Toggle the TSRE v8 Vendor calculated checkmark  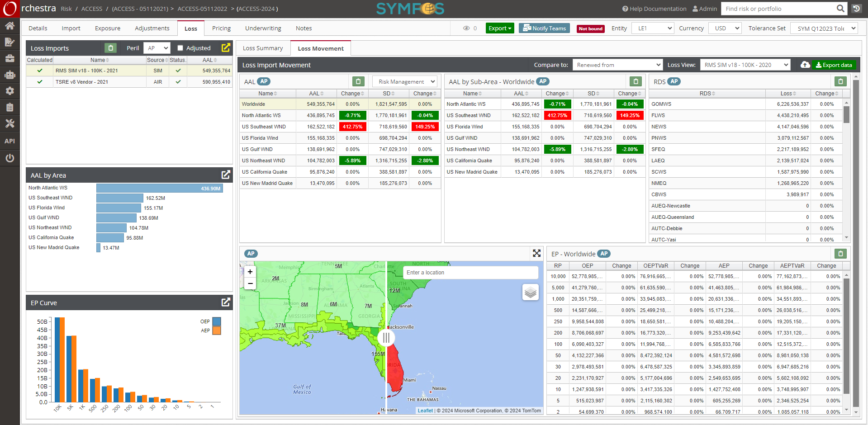pyautogui.click(x=40, y=82)
